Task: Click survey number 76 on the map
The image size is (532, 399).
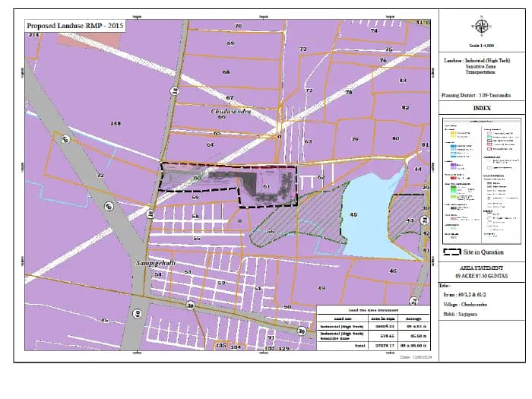Action: [383, 60]
